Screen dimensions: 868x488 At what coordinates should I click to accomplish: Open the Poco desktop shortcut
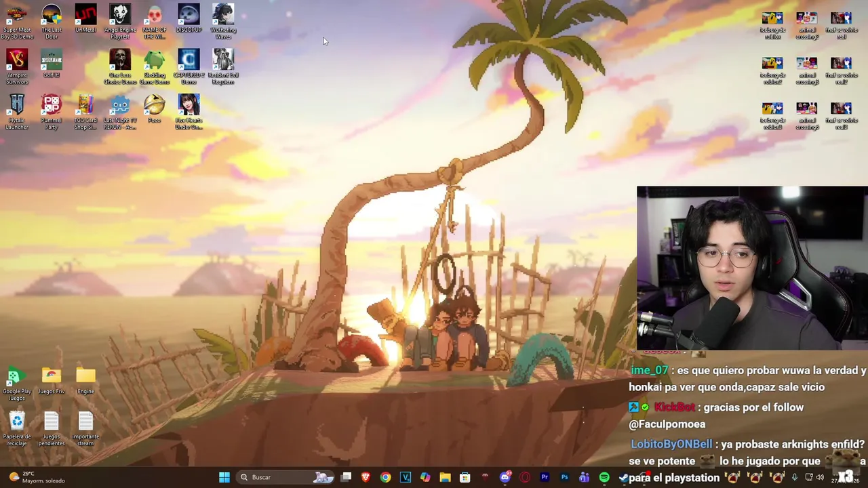(x=155, y=110)
